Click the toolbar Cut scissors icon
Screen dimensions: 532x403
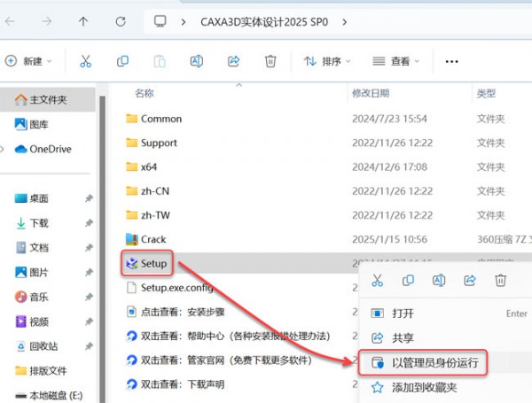click(x=85, y=61)
